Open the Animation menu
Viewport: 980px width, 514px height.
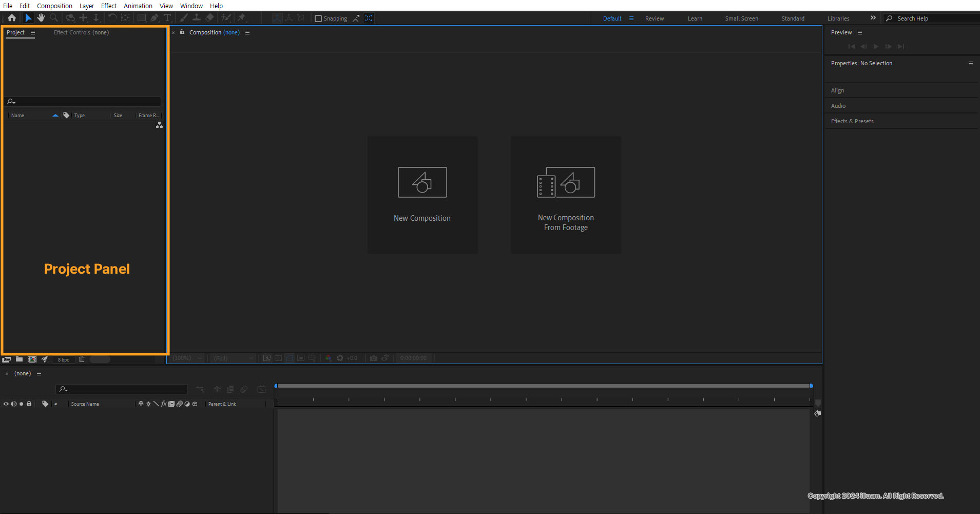[138, 6]
